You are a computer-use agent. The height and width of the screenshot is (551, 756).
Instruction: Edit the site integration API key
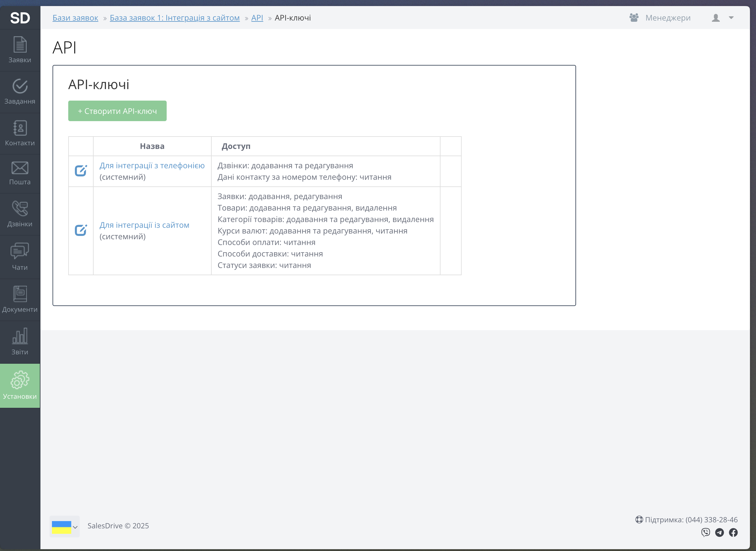coord(81,230)
